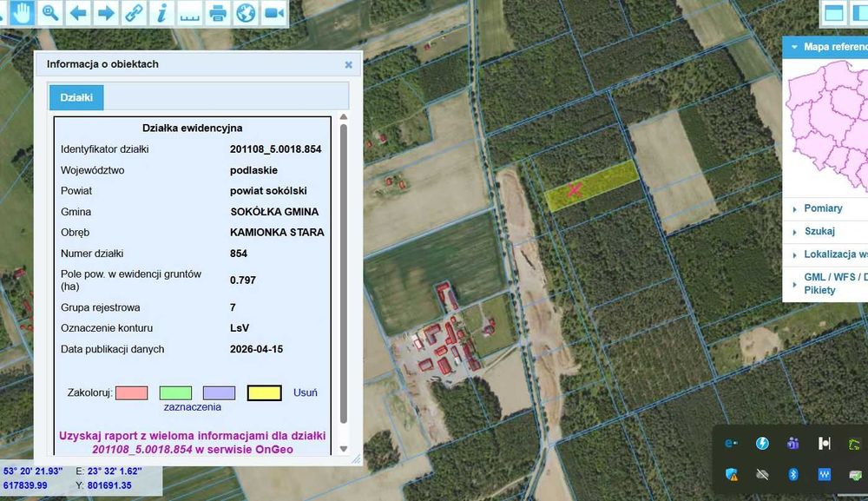Click the 'LsV' contour designation value
Image resolution: width=868 pixels, height=501 pixels.
(240, 328)
